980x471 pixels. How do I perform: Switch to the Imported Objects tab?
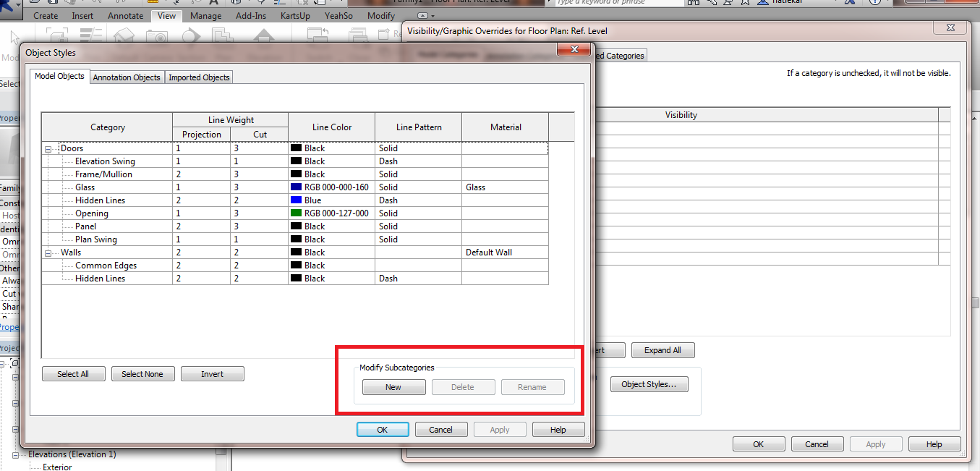pyautogui.click(x=198, y=77)
